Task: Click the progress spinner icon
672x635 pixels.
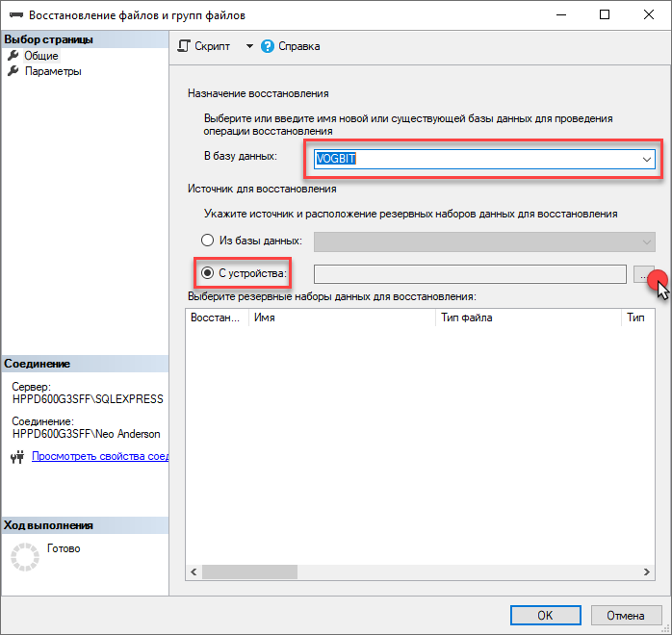Action: 25,557
